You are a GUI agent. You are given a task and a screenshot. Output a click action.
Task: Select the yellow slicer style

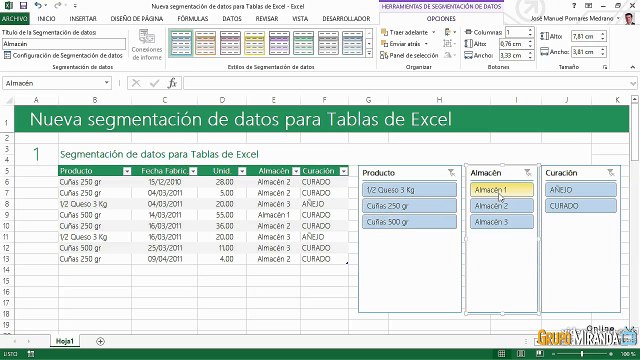(x=255, y=43)
